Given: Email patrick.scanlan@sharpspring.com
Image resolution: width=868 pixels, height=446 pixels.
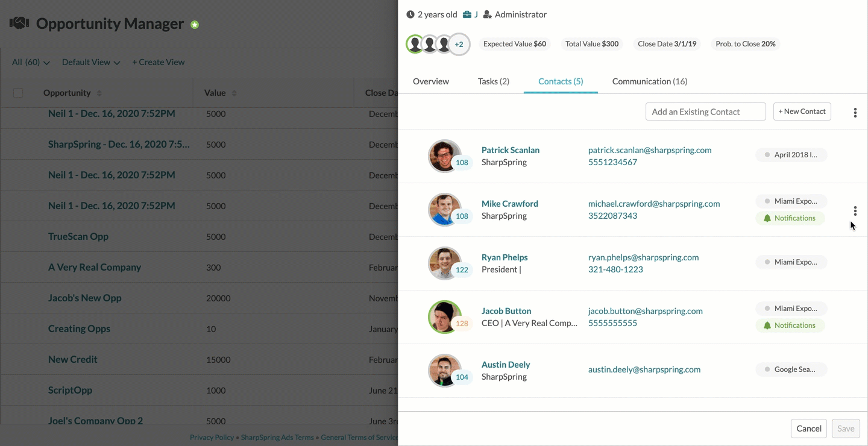Looking at the screenshot, I should click(x=650, y=150).
